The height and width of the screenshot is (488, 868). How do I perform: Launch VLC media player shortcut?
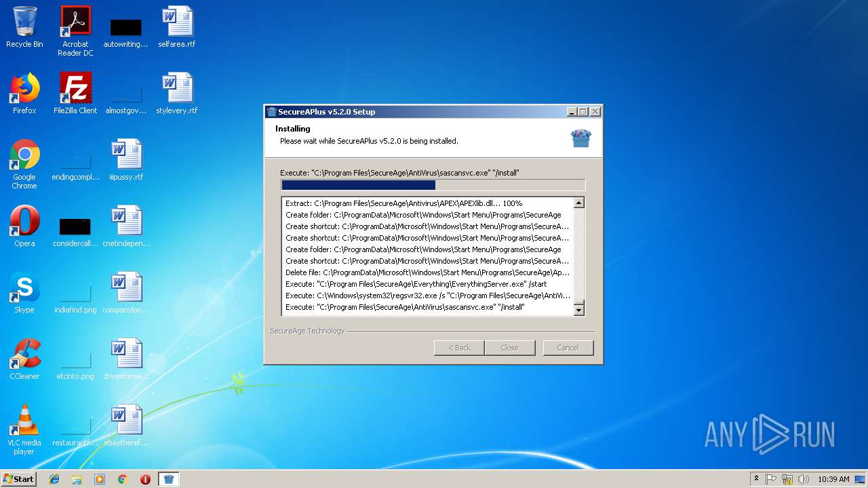[x=24, y=430]
